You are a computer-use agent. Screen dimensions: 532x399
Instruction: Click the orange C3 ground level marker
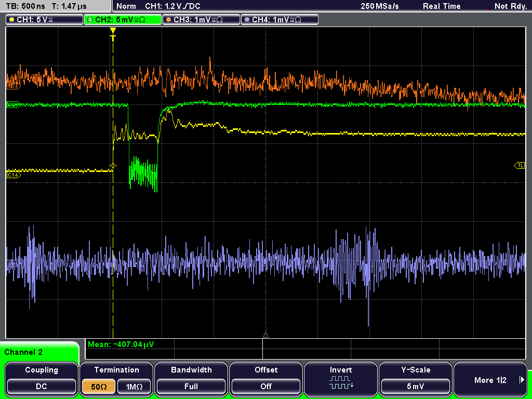pyautogui.click(x=14, y=86)
